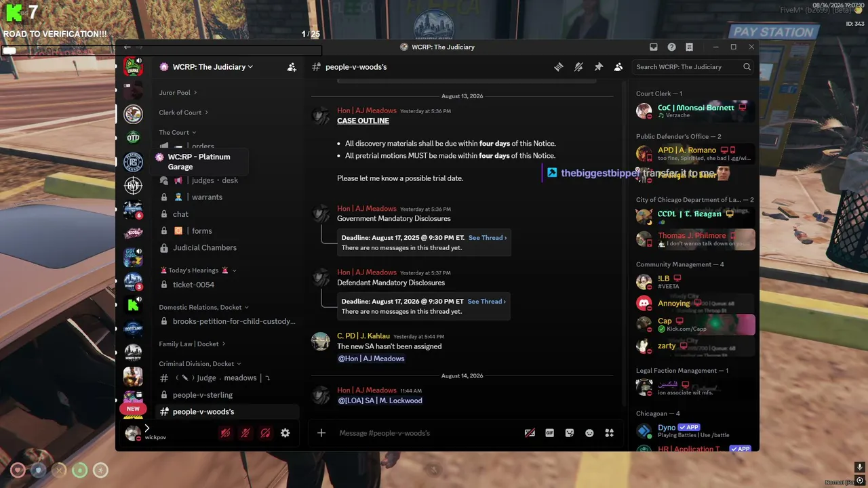This screenshot has height=488, width=868.
Task: Click the @[LOA] SA | M. Lockwood mention
Action: pyautogui.click(x=380, y=401)
